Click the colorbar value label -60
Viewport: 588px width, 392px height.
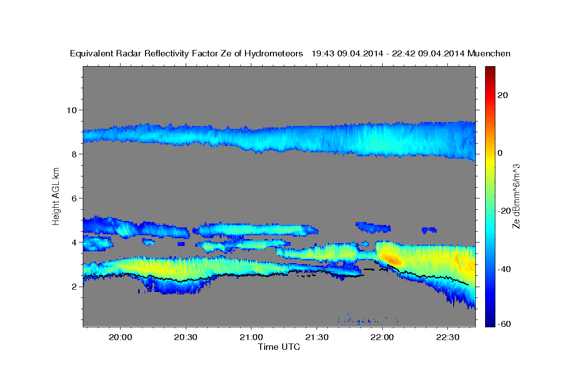pyautogui.click(x=504, y=323)
